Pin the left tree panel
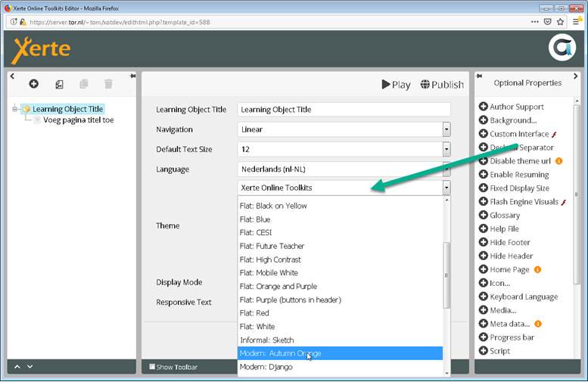Viewport: 588px width, 382px height. coord(132,76)
